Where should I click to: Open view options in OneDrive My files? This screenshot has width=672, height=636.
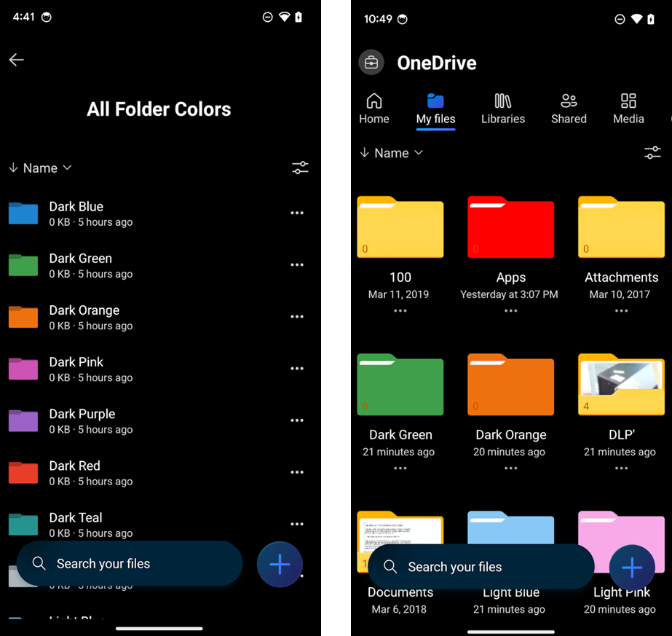(x=652, y=152)
